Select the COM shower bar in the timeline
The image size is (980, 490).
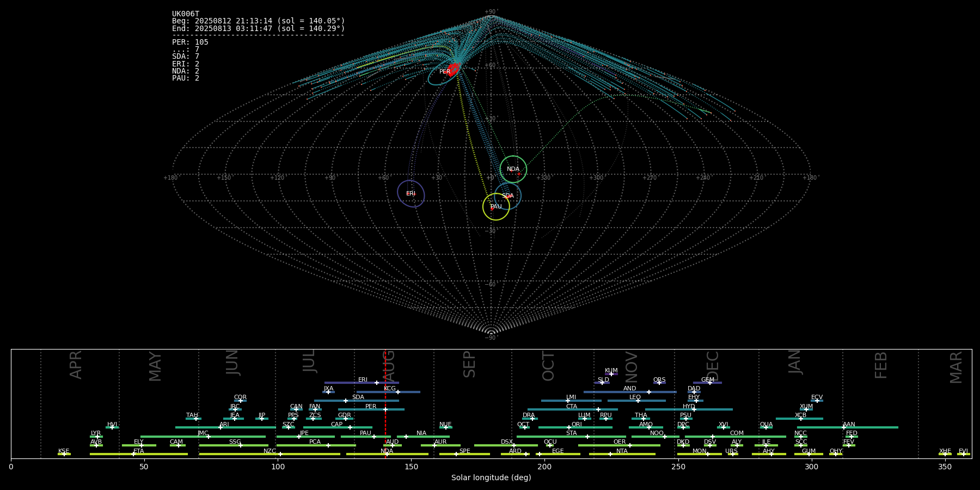(736, 436)
